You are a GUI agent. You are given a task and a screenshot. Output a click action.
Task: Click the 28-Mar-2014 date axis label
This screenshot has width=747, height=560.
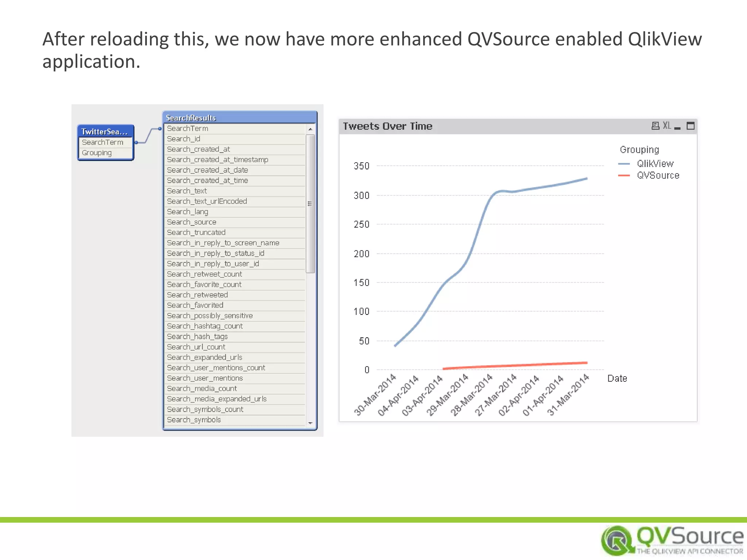pyautogui.click(x=471, y=395)
